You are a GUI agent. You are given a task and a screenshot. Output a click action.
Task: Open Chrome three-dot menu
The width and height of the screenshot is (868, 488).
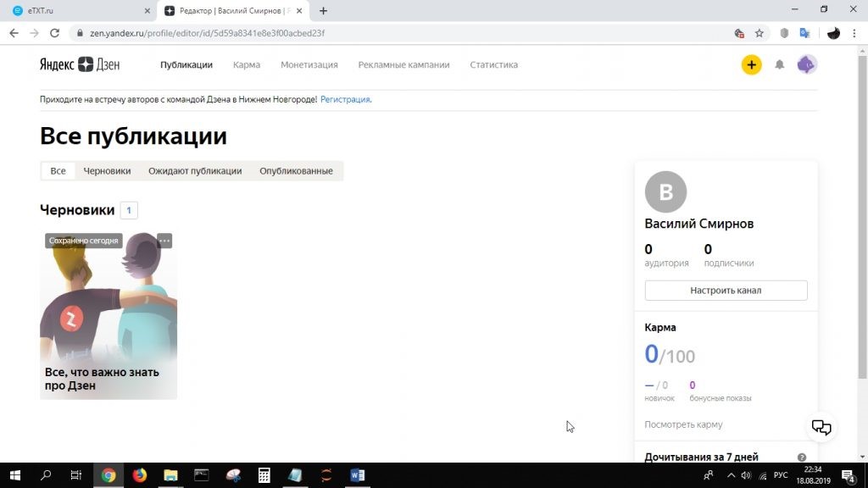click(x=854, y=33)
